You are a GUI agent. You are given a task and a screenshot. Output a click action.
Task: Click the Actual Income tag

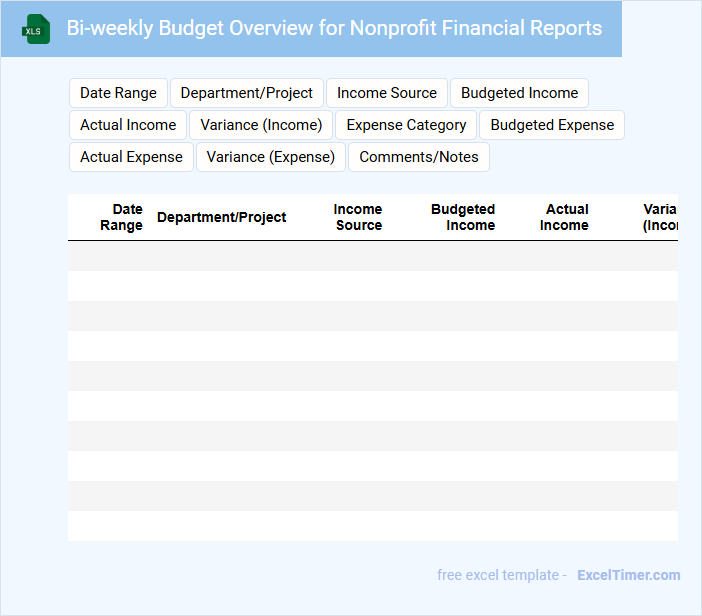(x=128, y=125)
